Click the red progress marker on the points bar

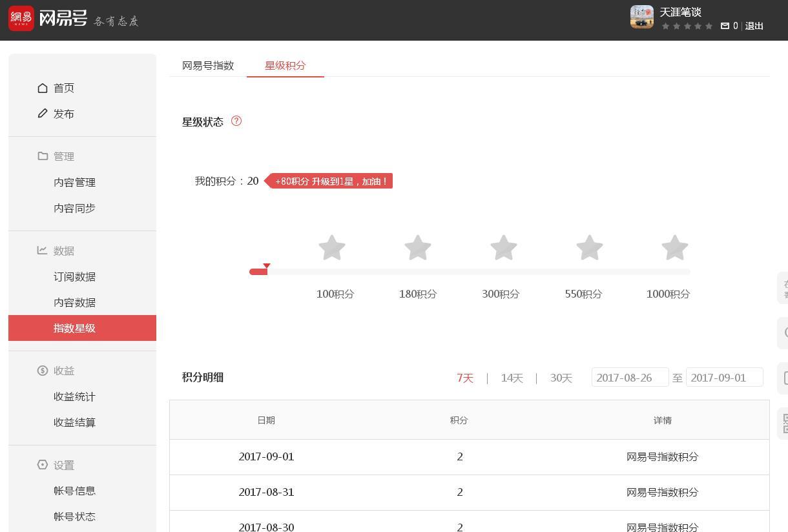pyautogui.click(x=266, y=266)
